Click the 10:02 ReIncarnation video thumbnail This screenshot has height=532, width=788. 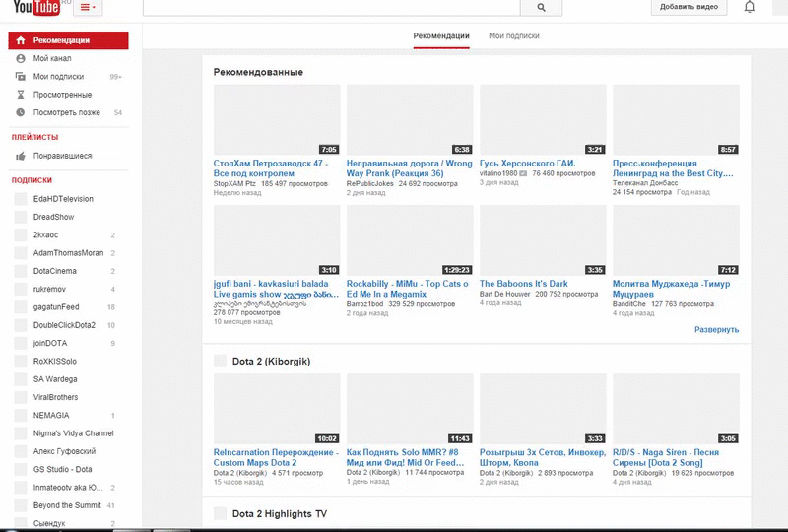tap(277, 409)
